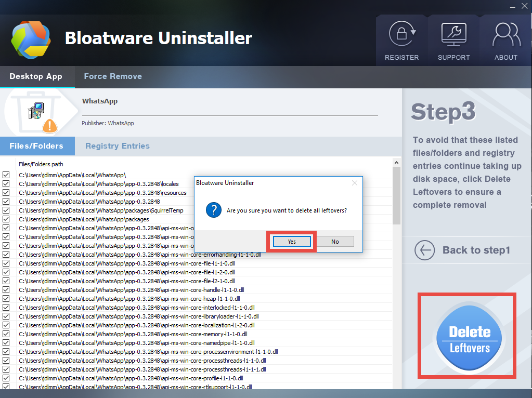Click the WhatsApp installer trash icon

(36, 111)
